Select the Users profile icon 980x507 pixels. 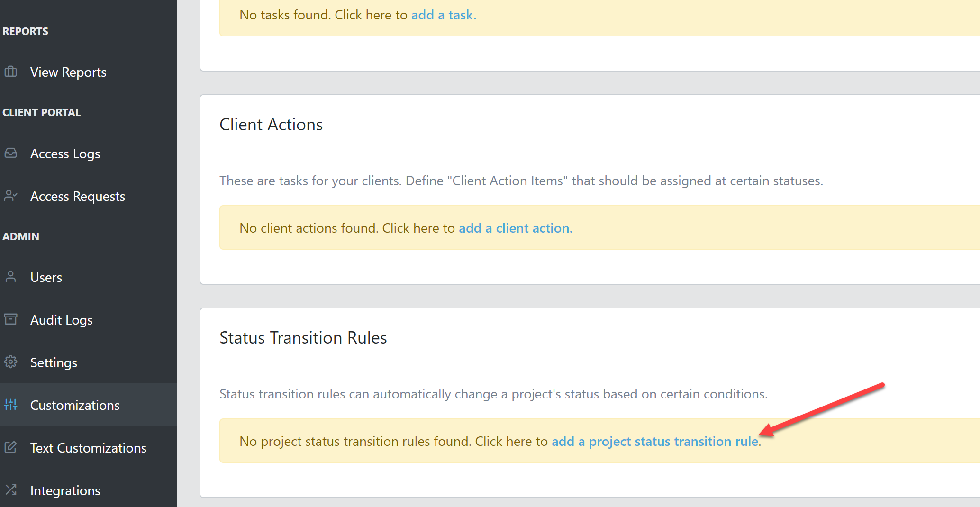click(x=10, y=277)
